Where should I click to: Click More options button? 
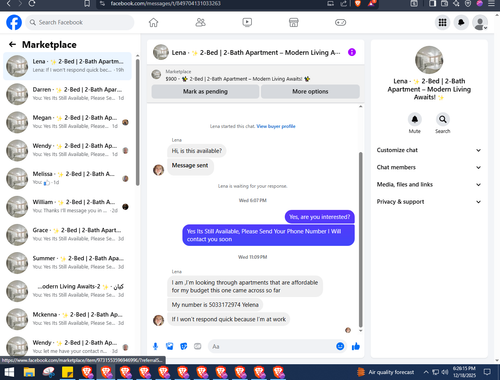click(x=310, y=91)
